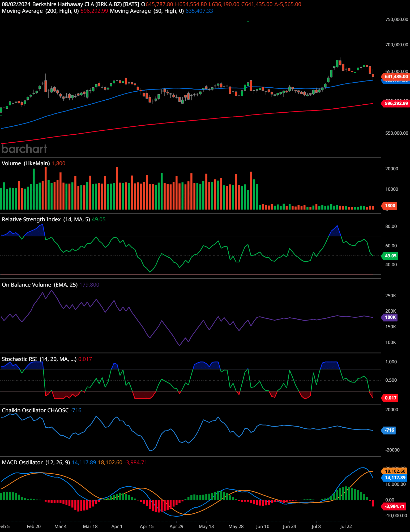This screenshot has width=410, height=532.
Task: Click the Jun 24 date on time axis
Action: pyautogui.click(x=289, y=526)
